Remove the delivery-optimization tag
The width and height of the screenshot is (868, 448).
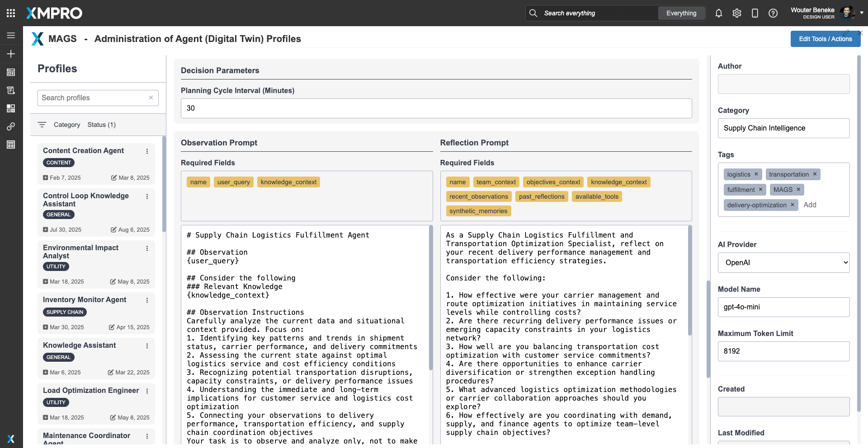click(x=792, y=205)
